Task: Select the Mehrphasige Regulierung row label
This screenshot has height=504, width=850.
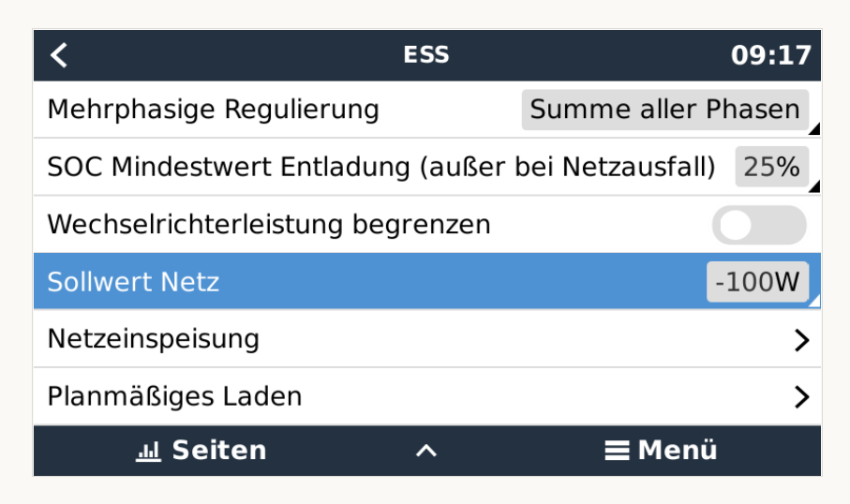Action: (x=213, y=110)
